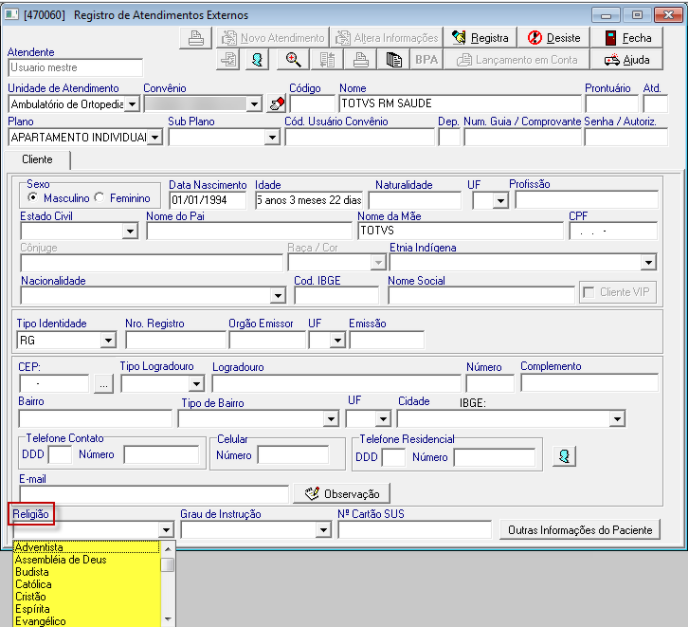The height and width of the screenshot is (627, 688).
Task: Click the Logradouro input field
Action: (337, 383)
